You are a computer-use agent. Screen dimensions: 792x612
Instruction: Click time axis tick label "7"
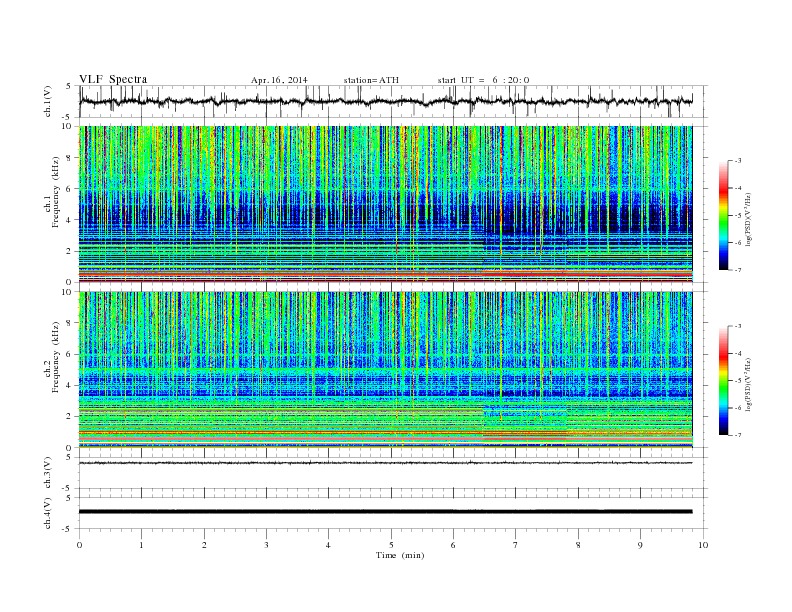pos(516,545)
